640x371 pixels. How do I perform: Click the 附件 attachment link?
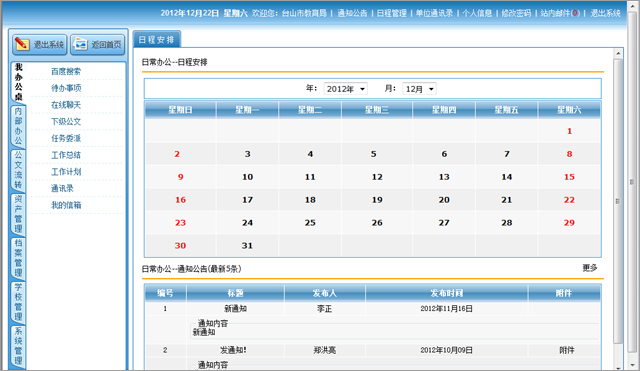[x=567, y=350]
